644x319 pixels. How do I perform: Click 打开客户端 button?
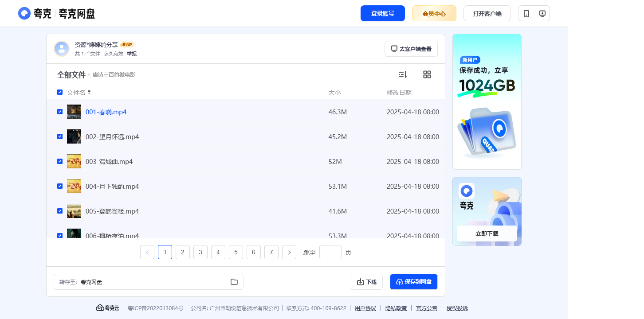(487, 13)
